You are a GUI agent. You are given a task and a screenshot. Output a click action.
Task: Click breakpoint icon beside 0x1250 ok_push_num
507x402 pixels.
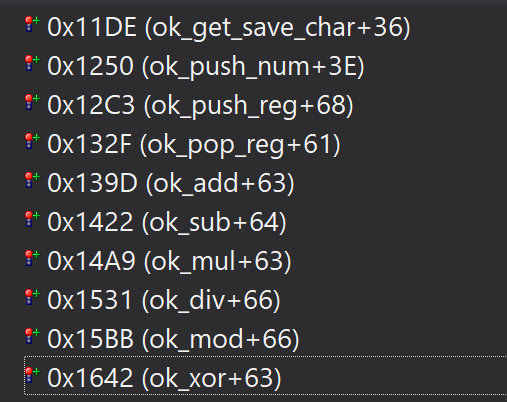(x=33, y=64)
